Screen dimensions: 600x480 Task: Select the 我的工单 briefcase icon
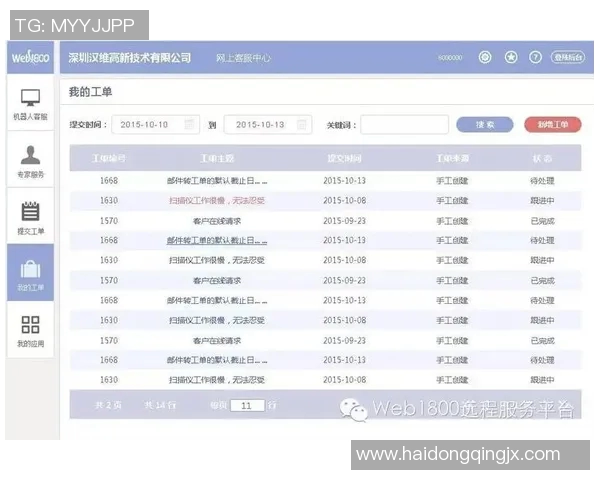(30, 268)
